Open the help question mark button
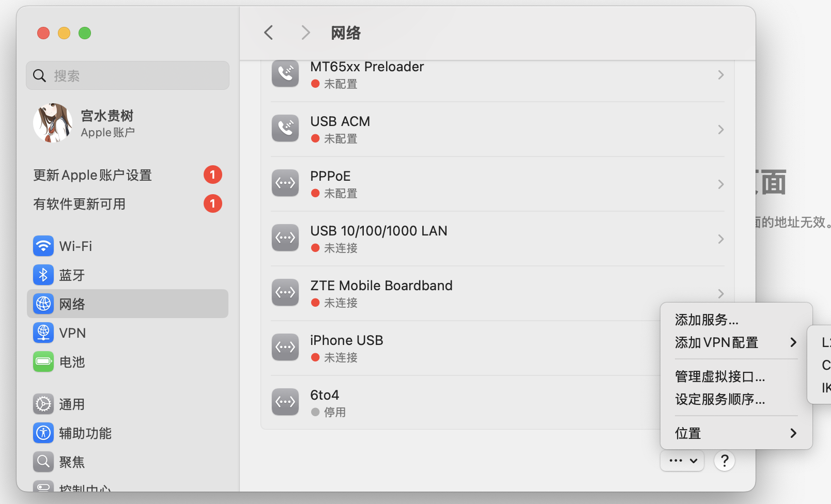The height and width of the screenshot is (504, 831). (x=725, y=461)
